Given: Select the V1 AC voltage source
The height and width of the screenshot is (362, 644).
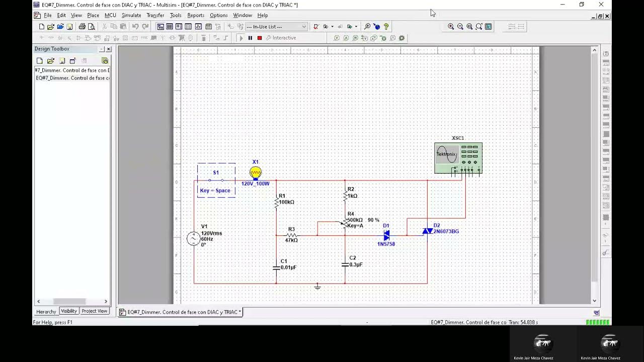Looking at the screenshot, I should point(194,238).
